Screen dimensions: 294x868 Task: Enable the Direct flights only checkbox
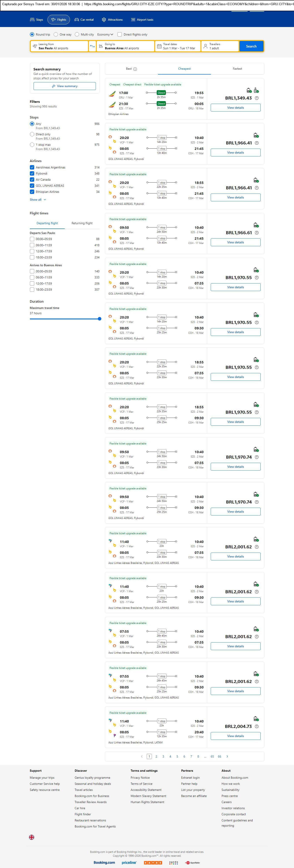[120, 34]
